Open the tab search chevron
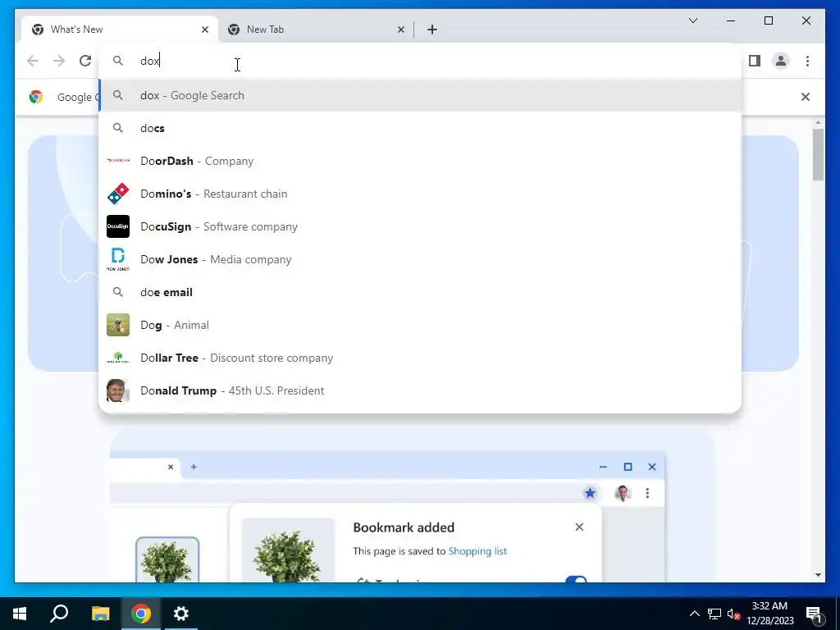The height and width of the screenshot is (630, 840). click(x=692, y=21)
